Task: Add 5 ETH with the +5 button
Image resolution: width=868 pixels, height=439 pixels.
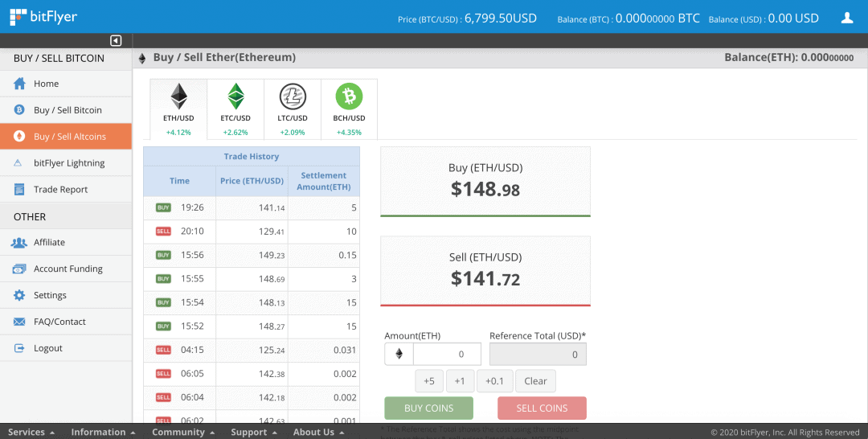Action: pyautogui.click(x=429, y=381)
